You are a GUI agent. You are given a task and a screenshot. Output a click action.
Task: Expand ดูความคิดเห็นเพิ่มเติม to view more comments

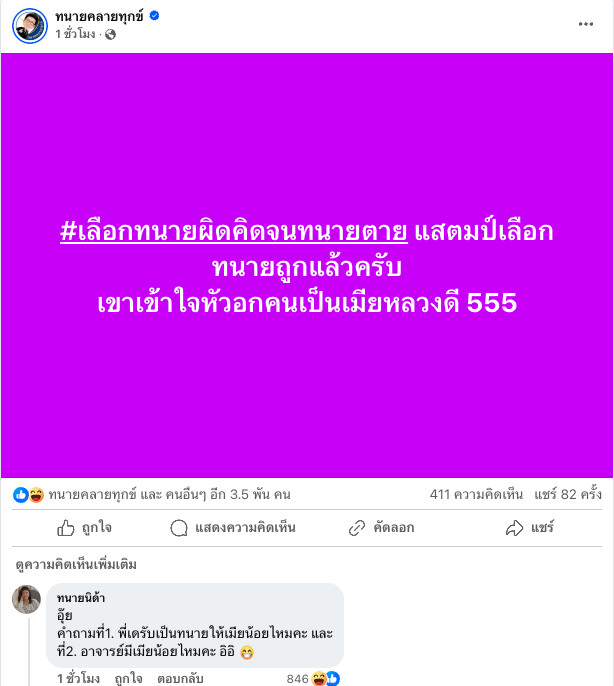[x=76, y=564]
